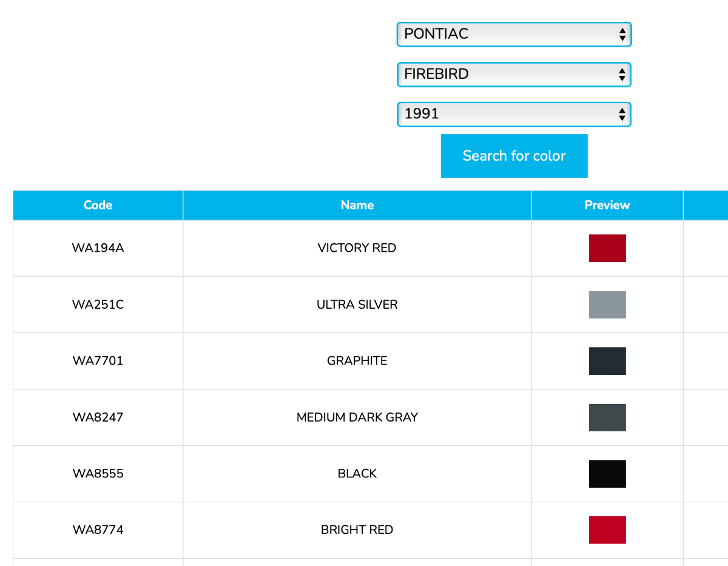Screen dimensions: 728x566
Task: Click the WA8247 code cell
Action: point(98,417)
